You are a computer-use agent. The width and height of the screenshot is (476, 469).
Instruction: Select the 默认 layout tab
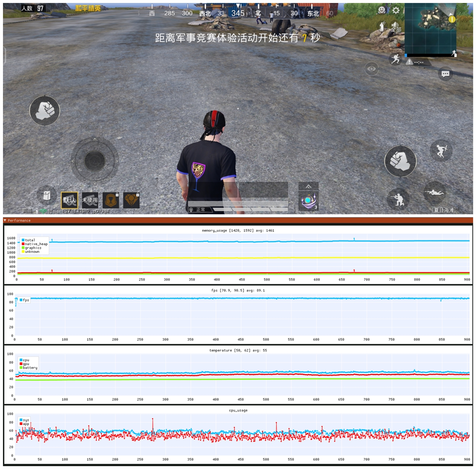[x=70, y=200]
